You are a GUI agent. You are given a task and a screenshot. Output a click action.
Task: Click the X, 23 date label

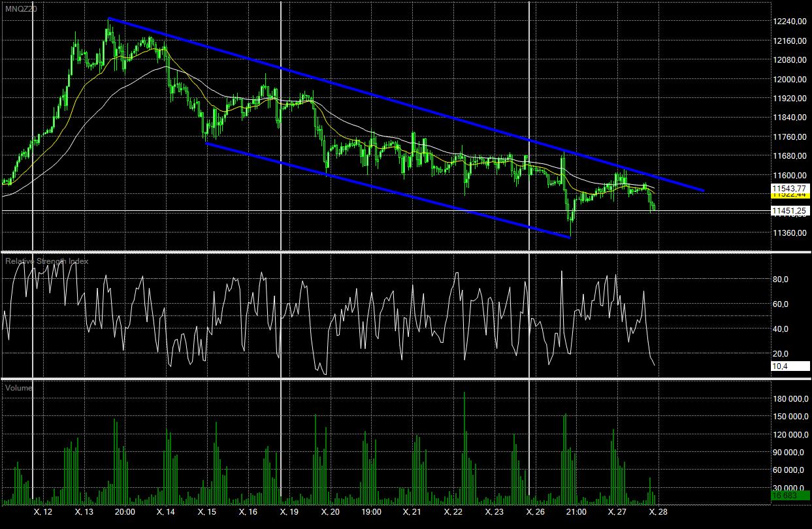point(494,511)
